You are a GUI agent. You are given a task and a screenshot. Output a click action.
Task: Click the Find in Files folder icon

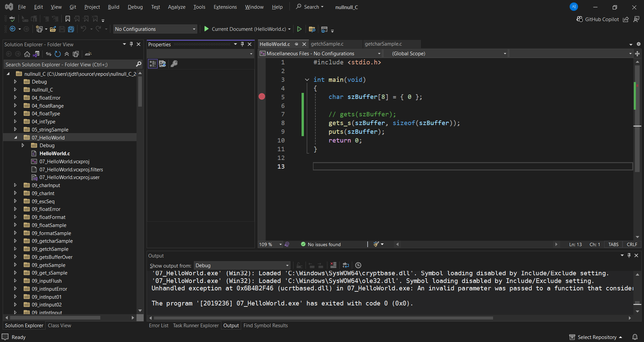pos(312,29)
